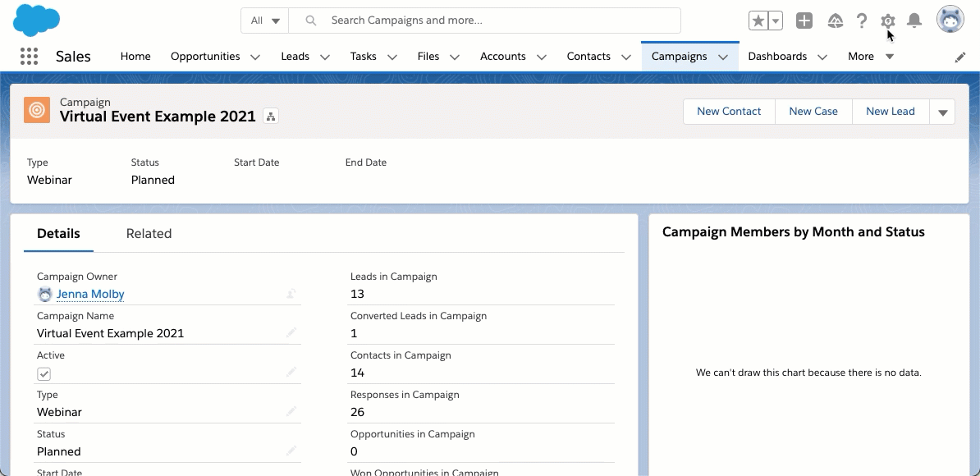The width and height of the screenshot is (980, 476).
Task: Open the search scope All dropdown
Action: coord(264,21)
